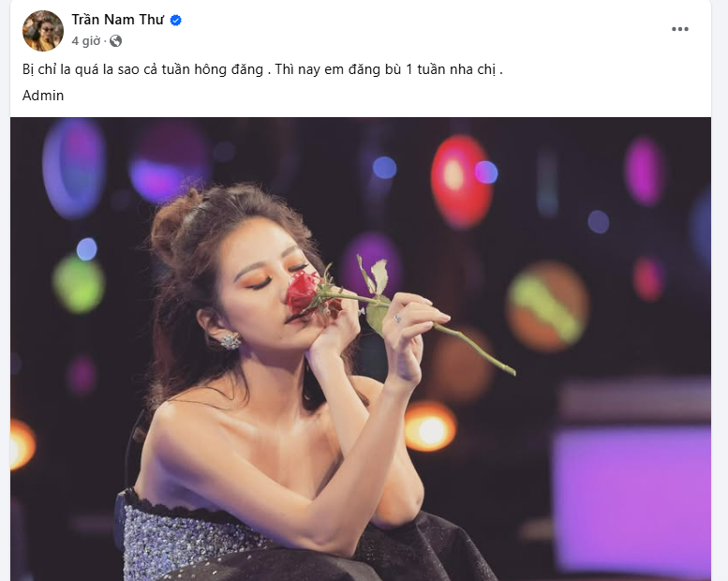
Task: Click the sparkling earring in the photo
Action: pos(229,339)
